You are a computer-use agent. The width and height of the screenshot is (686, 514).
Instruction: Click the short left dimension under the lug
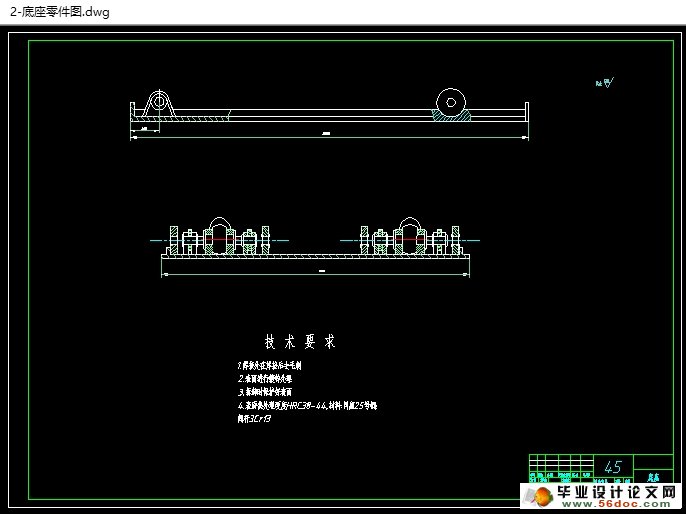[145, 129]
